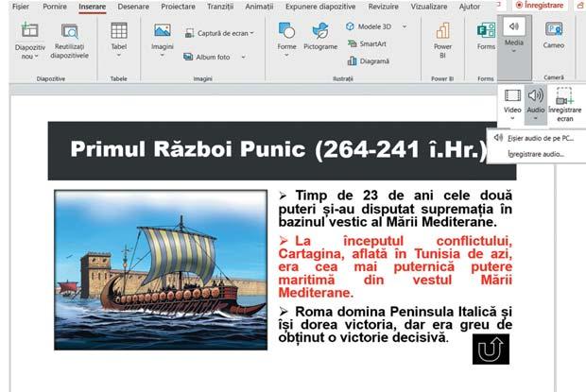
Task: Go to the Animații tab
Action: pos(259,7)
